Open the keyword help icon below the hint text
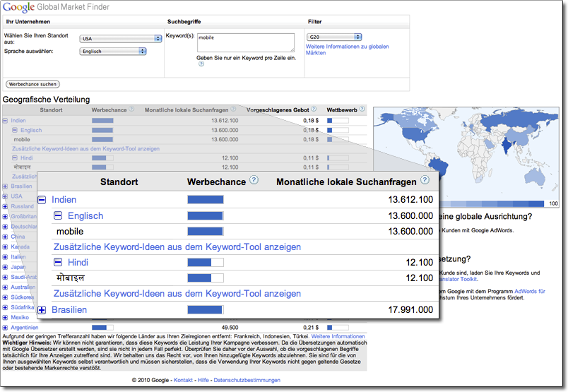Image resolution: width=568 pixels, height=392 pixels. point(201,64)
